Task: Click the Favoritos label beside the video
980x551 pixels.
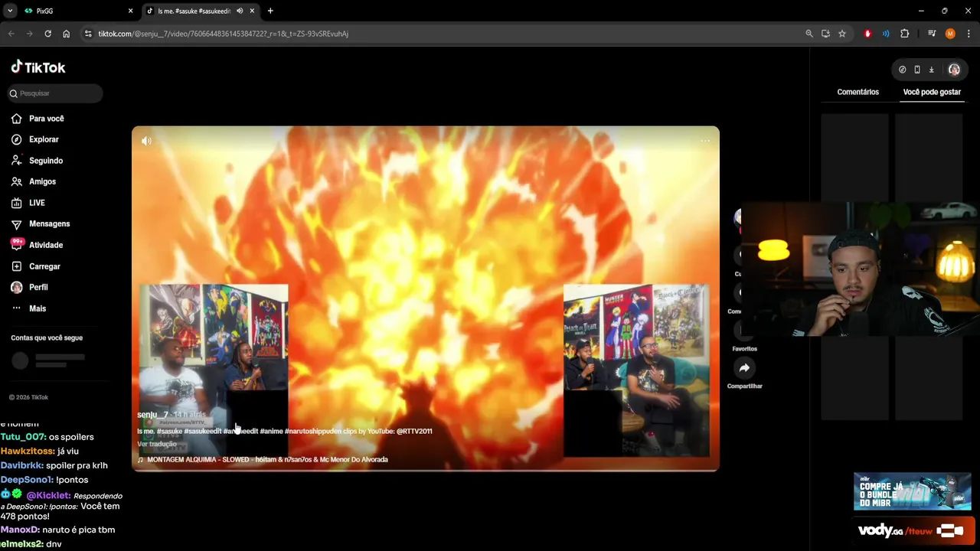Action: point(744,349)
